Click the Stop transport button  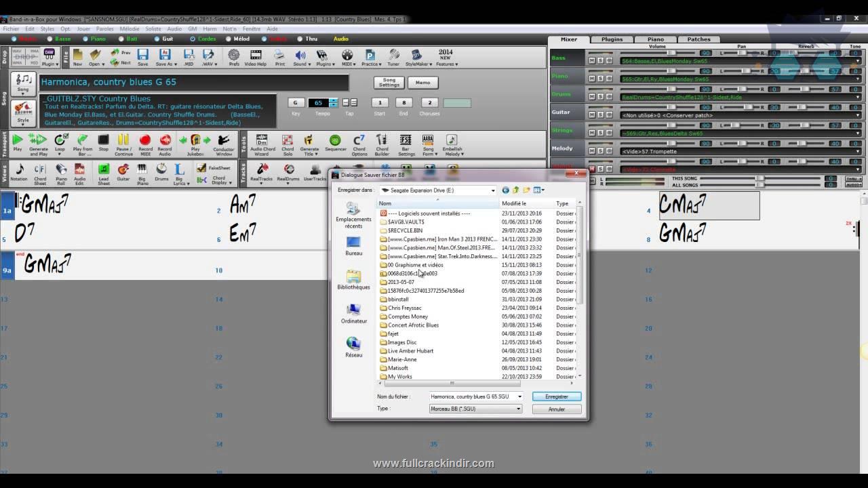tap(103, 143)
